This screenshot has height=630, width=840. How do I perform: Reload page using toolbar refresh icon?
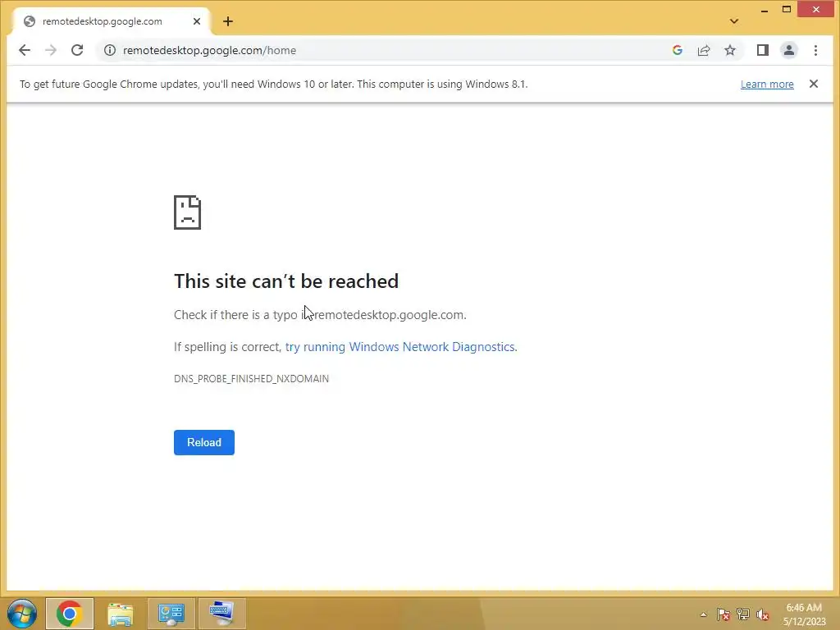click(x=77, y=50)
